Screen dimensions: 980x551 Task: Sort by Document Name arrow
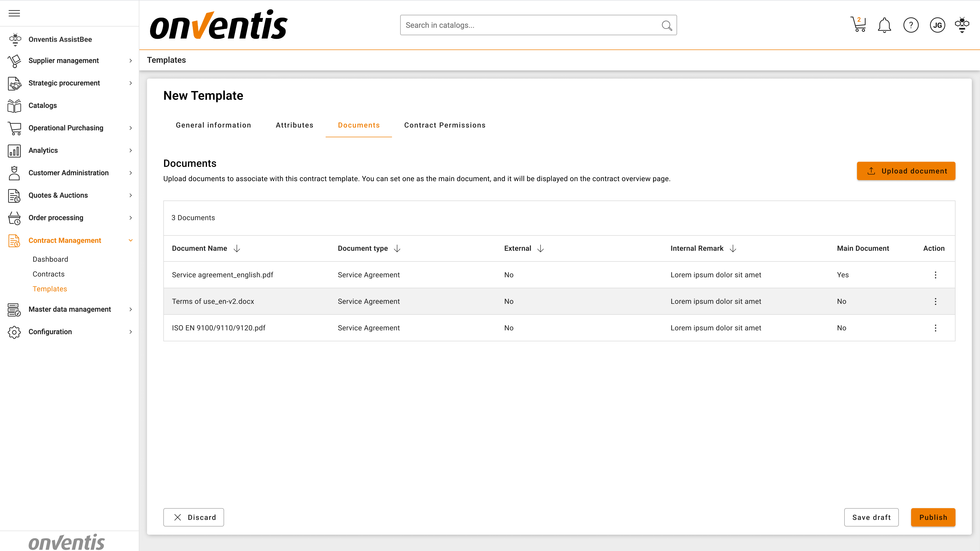click(237, 248)
